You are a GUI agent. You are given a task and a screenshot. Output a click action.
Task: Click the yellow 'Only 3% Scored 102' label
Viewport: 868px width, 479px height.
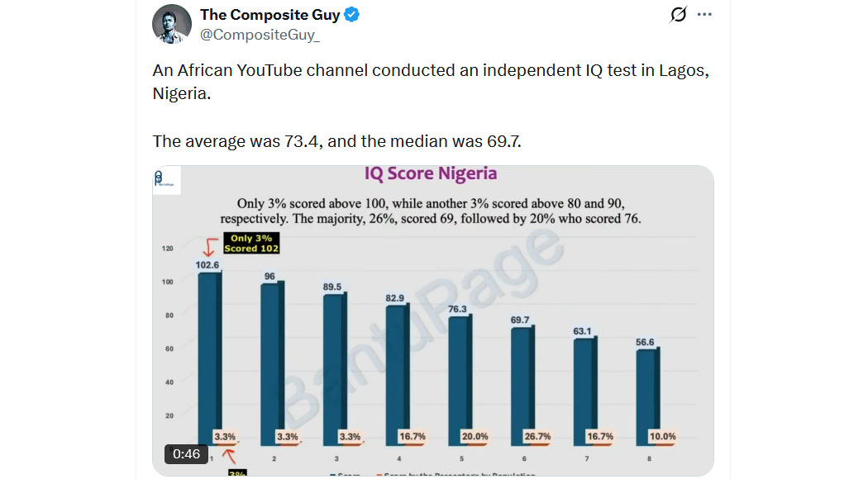pos(250,244)
